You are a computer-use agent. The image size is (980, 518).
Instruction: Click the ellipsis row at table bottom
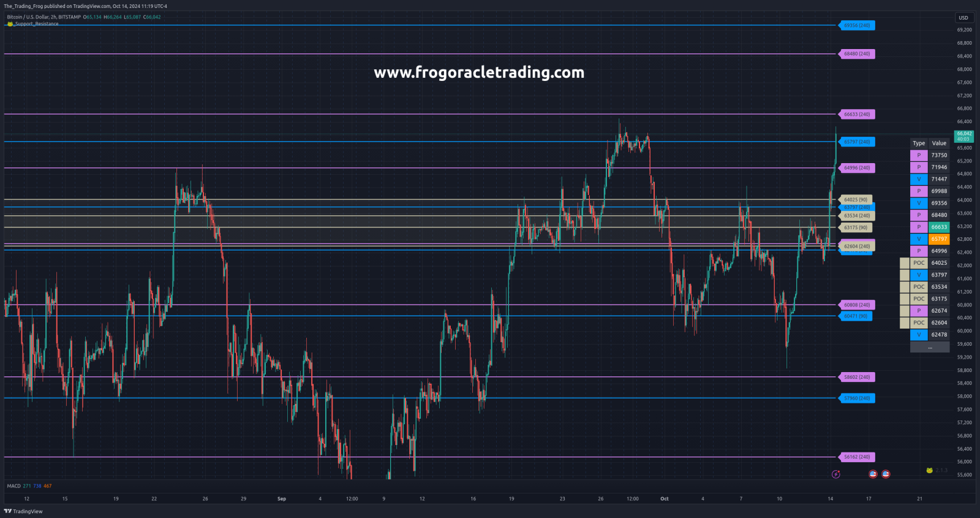click(930, 347)
